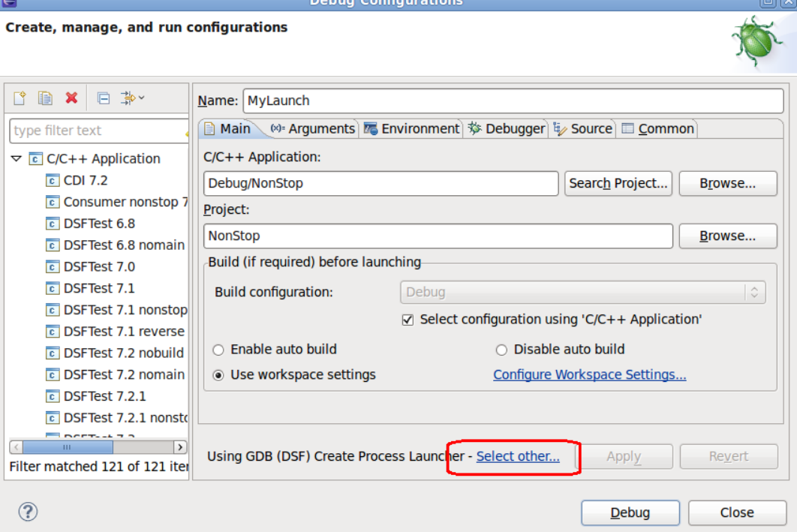
Task: Click the Project field containing NonStop
Action: [438, 236]
